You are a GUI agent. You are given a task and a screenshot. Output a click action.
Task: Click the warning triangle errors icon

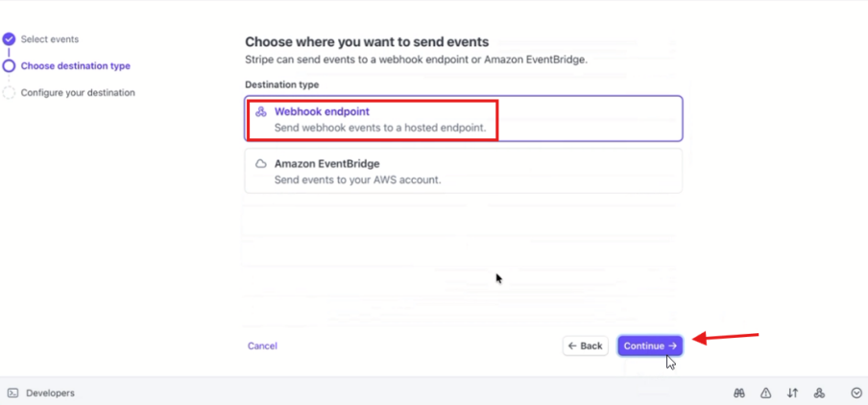point(766,393)
